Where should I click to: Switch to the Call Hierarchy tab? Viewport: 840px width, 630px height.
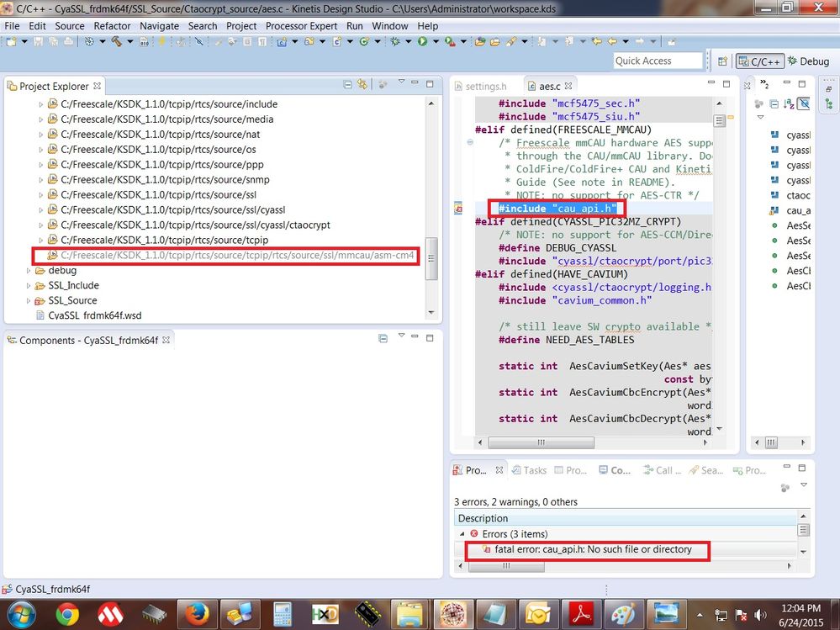tap(662, 470)
